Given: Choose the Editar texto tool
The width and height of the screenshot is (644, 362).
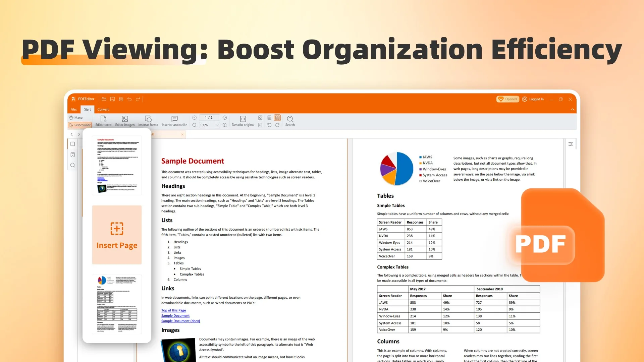Looking at the screenshot, I should [x=103, y=121].
